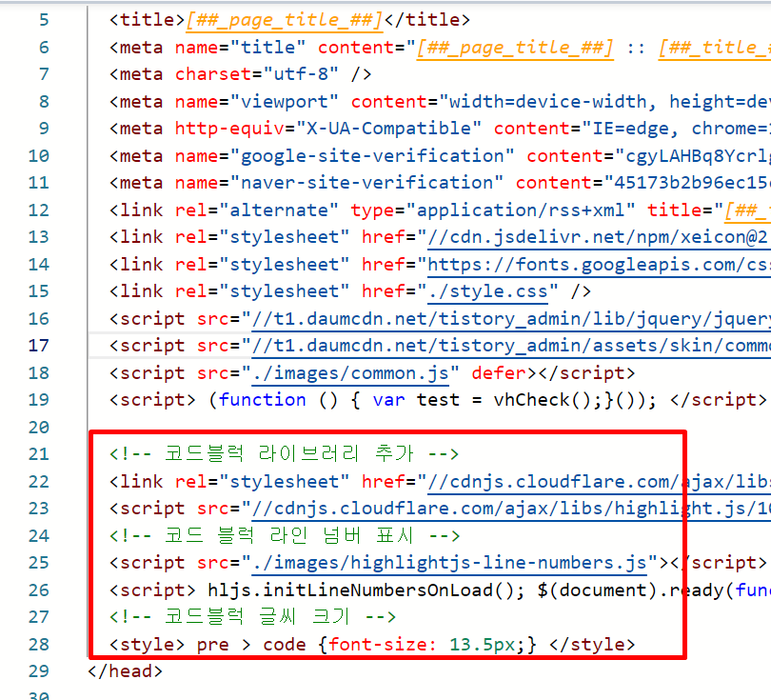Click the [##_page_title_##] variable in title tag
The width and height of the screenshot is (771, 700).
click(285, 20)
